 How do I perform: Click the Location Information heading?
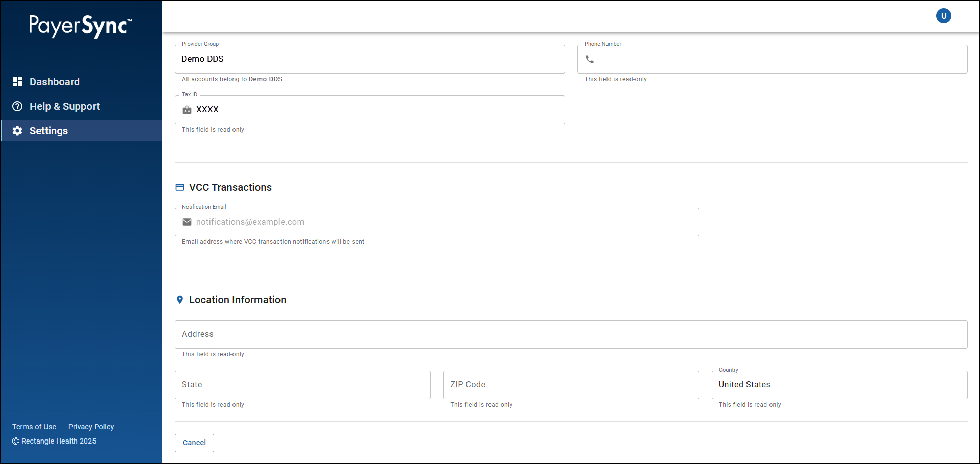[238, 300]
